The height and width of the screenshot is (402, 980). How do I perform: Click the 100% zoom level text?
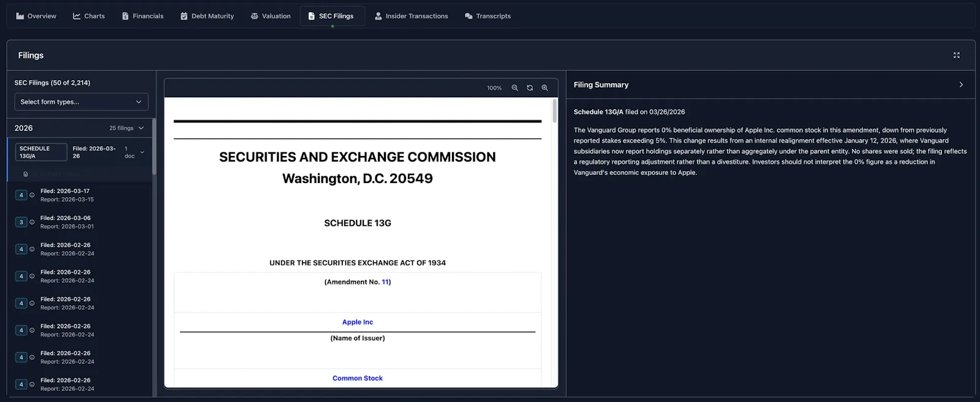494,88
